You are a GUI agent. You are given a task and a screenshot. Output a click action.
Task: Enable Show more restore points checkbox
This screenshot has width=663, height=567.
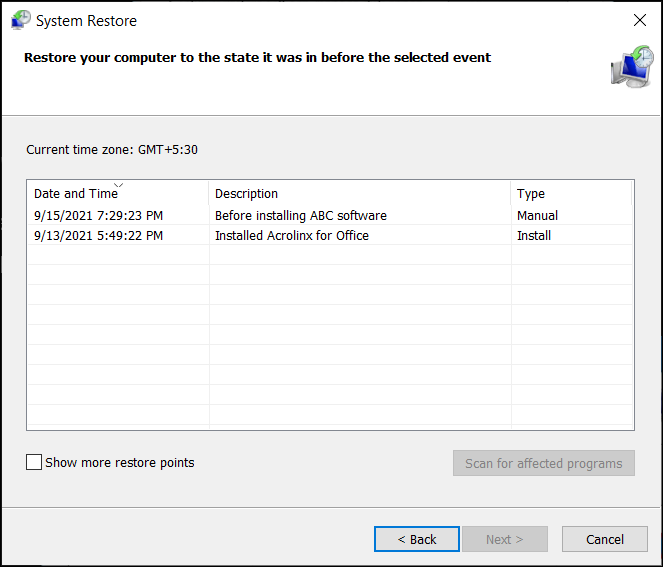pos(35,463)
